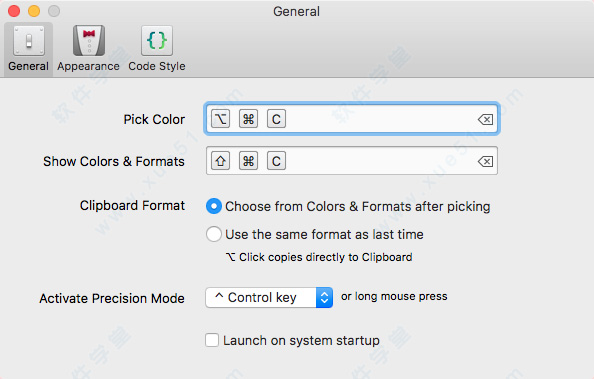594x379 pixels.
Task: Click the Pick Color shortcut recorder field
Action: point(352,119)
